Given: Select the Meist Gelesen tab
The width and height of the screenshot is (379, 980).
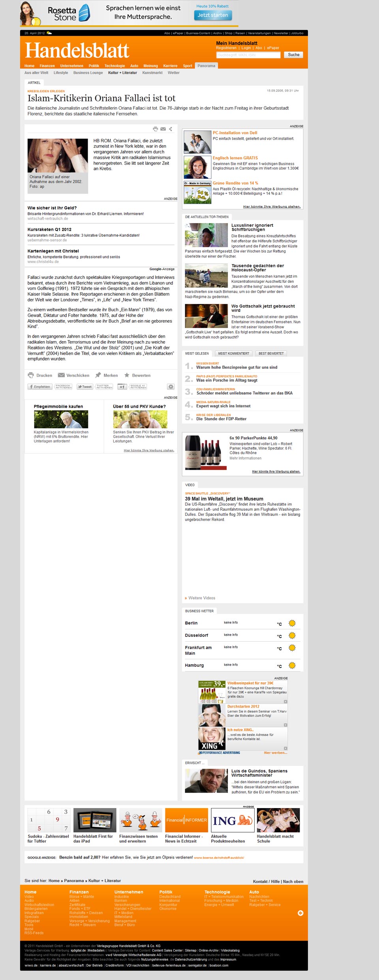Looking at the screenshot, I should [x=197, y=353].
